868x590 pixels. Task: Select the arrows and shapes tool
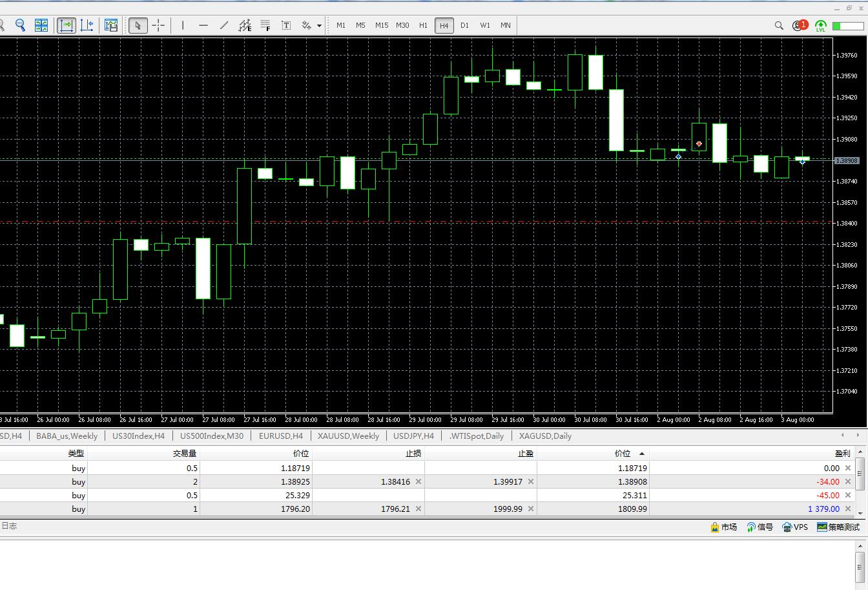click(x=306, y=25)
